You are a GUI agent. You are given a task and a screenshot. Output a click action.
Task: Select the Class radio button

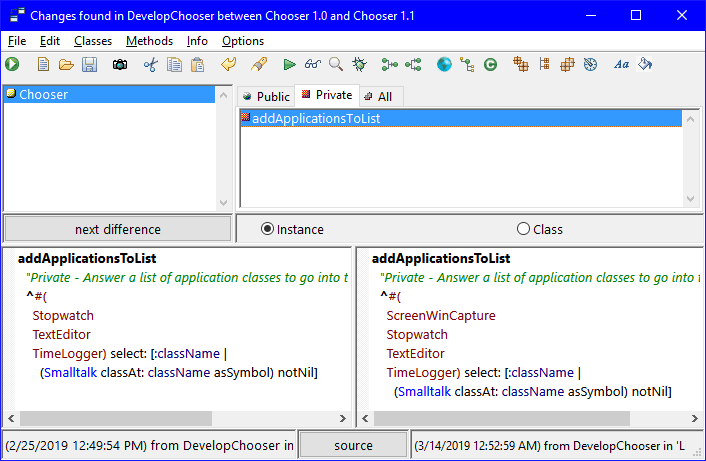pos(523,229)
